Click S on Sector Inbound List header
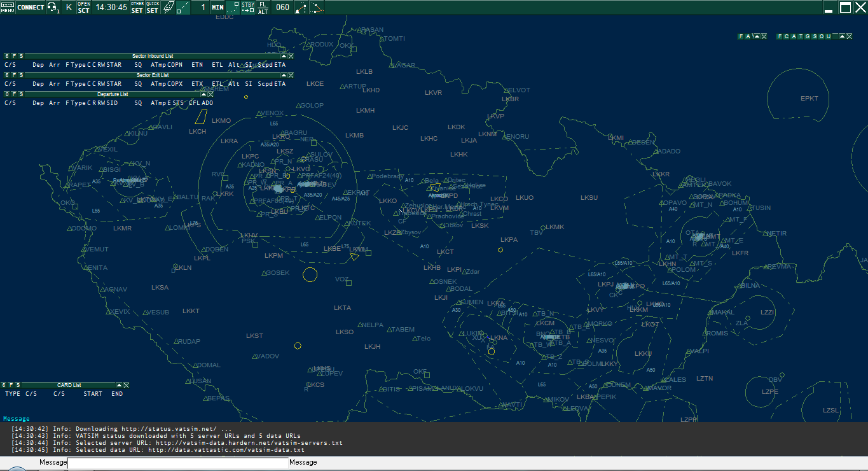The height and width of the screenshot is (471, 868). [20, 56]
